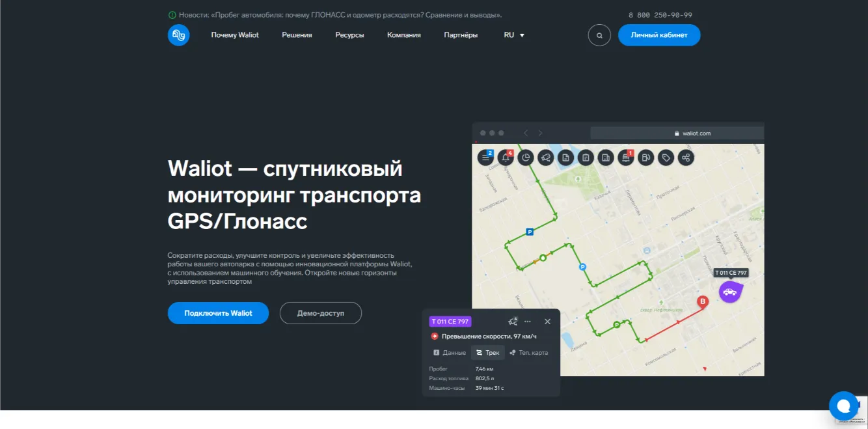Click the Waliot logo in the header
The height and width of the screenshot is (429, 868).
click(x=178, y=35)
